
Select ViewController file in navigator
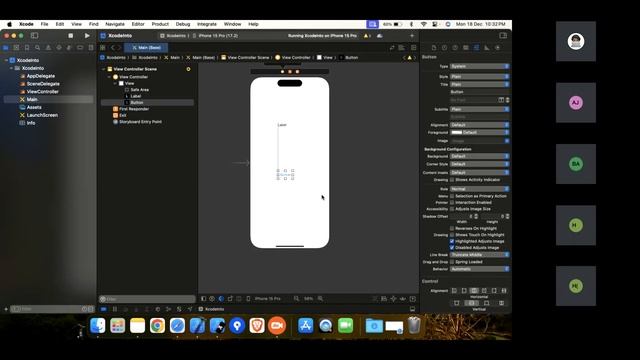[42, 92]
